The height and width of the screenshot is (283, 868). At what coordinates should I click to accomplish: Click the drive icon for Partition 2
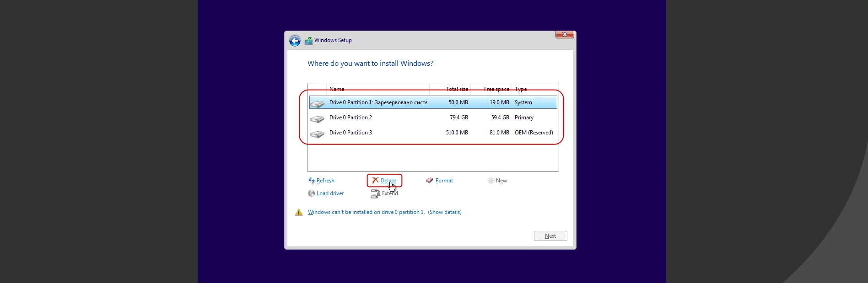tap(317, 119)
